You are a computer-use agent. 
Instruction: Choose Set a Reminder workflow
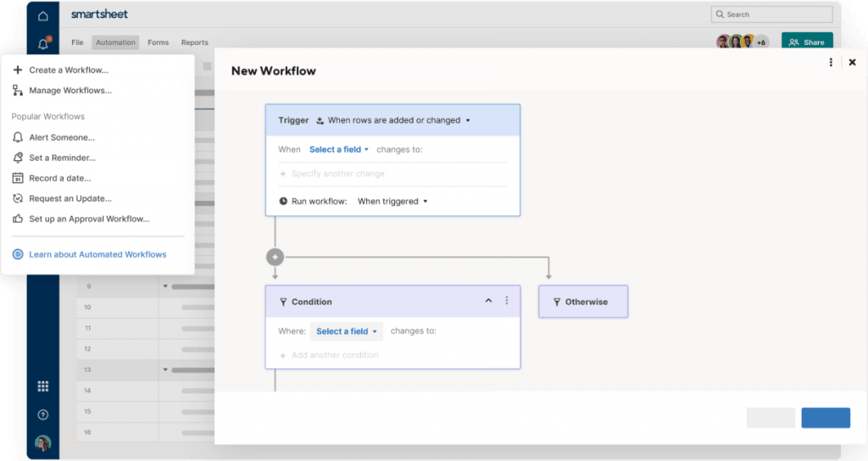tap(63, 158)
